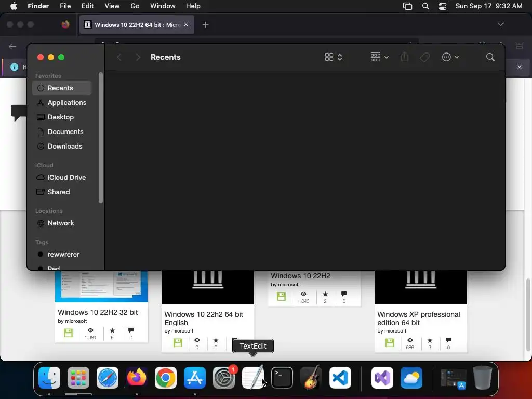
Task: Open Launchpad from the Dock
Action: [78, 378]
